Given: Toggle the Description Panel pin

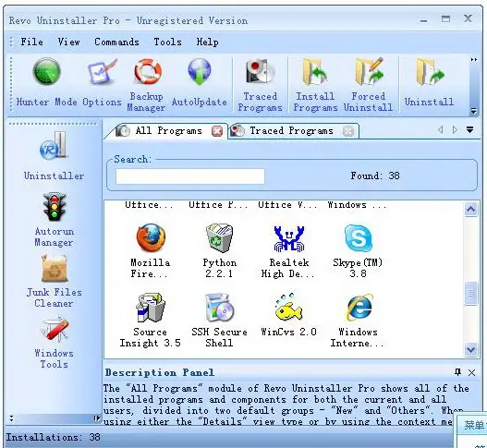Looking at the screenshot, I should coord(457,372).
